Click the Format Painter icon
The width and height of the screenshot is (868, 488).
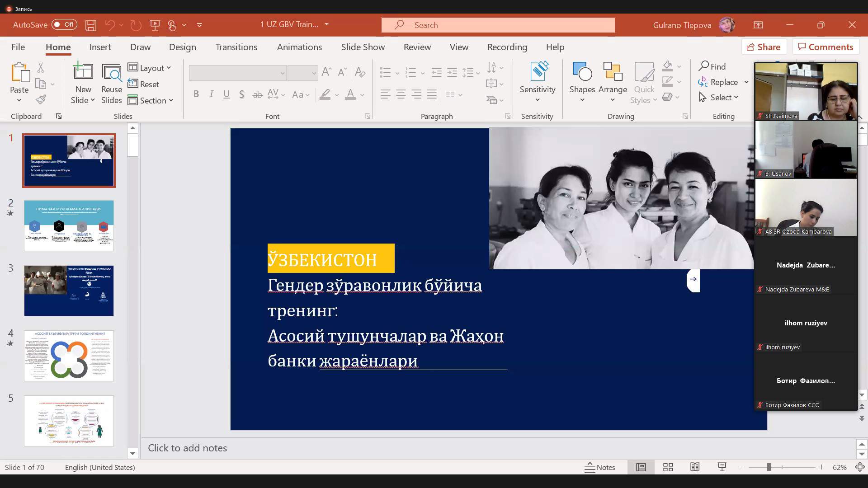[x=41, y=99]
